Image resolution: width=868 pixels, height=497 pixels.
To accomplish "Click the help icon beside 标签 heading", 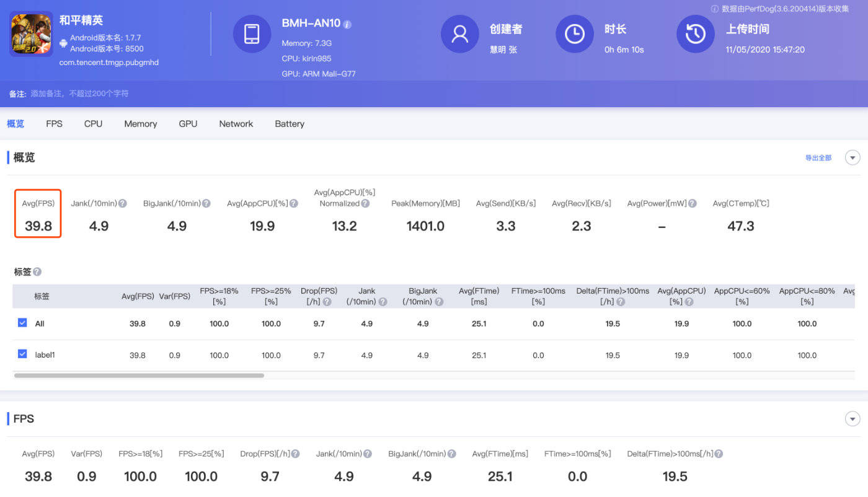I will (x=37, y=272).
